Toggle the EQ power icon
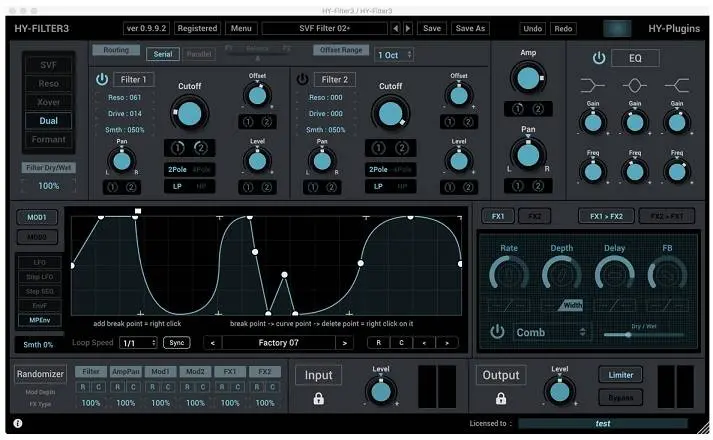Image resolution: width=713 pixels, height=440 pixels. [x=599, y=58]
